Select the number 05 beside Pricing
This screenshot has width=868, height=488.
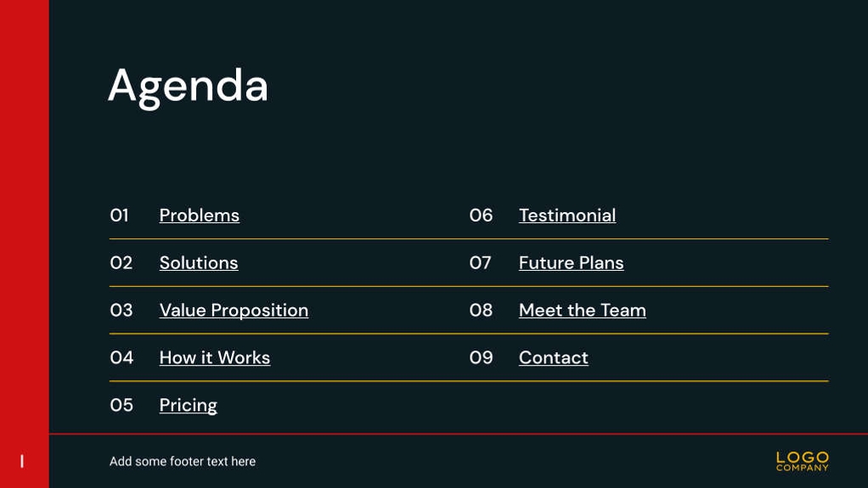121,406
